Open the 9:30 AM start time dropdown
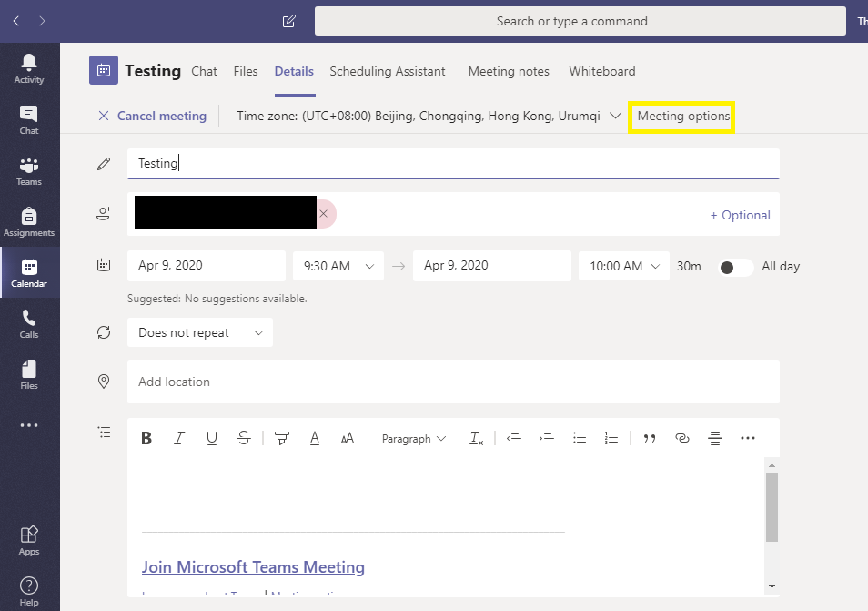868x611 pixels. (x=338, y=266)
